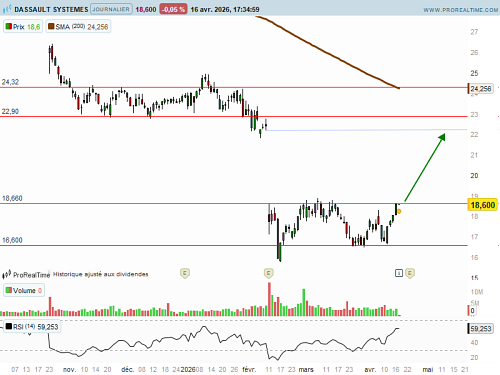Select the 18,660 resistance level label
Viewport: 500px width, 375px height.
(12, 198)
